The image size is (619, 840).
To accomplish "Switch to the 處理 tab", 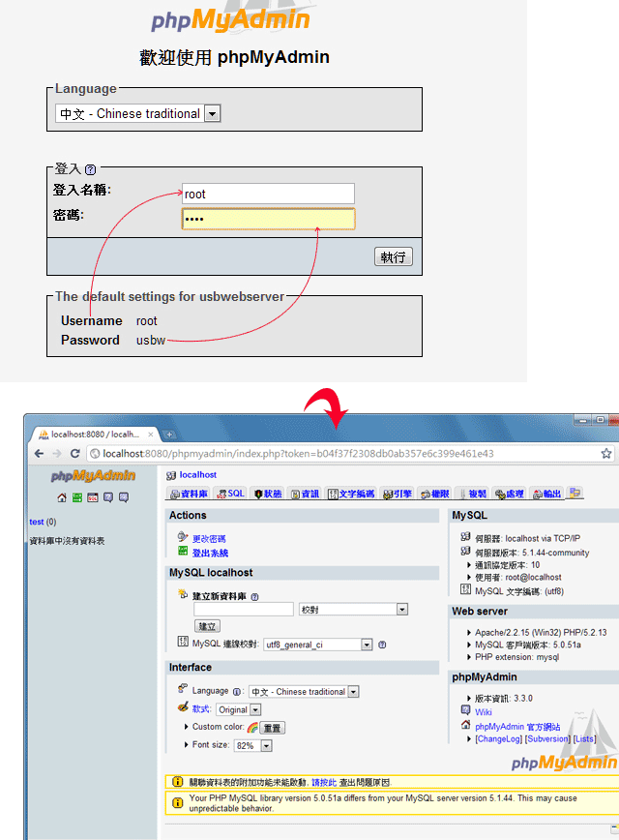I will coord(510,494).
